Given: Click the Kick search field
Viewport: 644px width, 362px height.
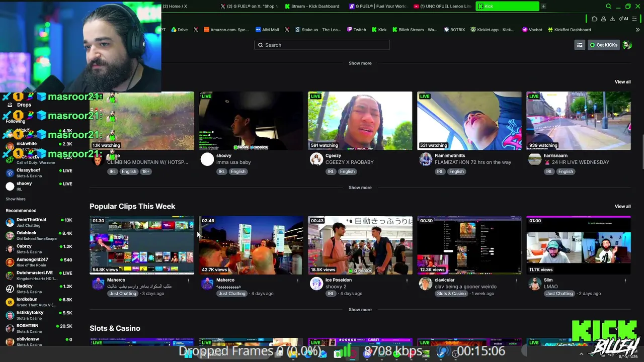Looking at the screenshot, I should click(x=322, y=45).
